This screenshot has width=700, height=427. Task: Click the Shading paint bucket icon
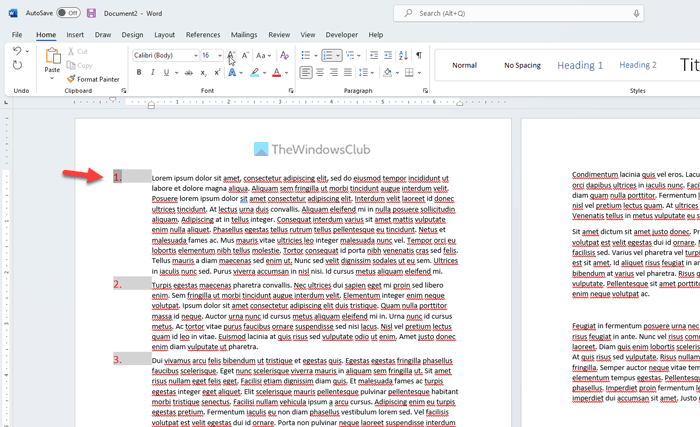[387, 72]
